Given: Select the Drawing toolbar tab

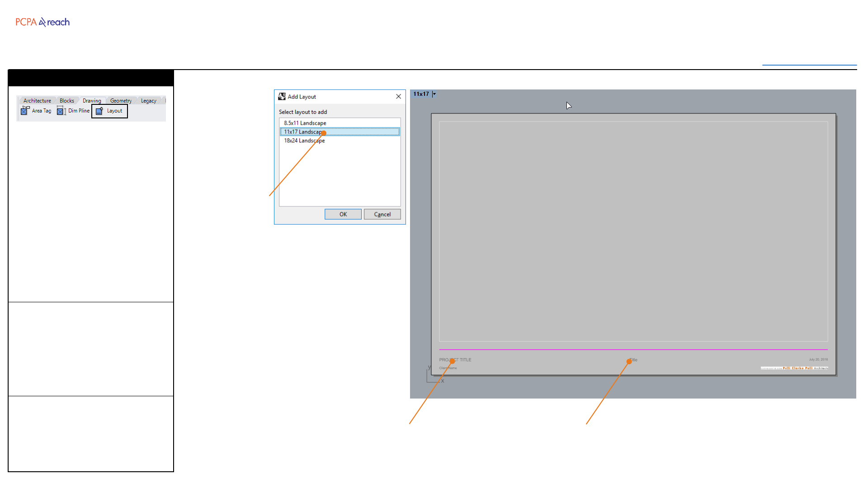Looking at the screenshot, I should pyautogui.click(x=92, y=101).
